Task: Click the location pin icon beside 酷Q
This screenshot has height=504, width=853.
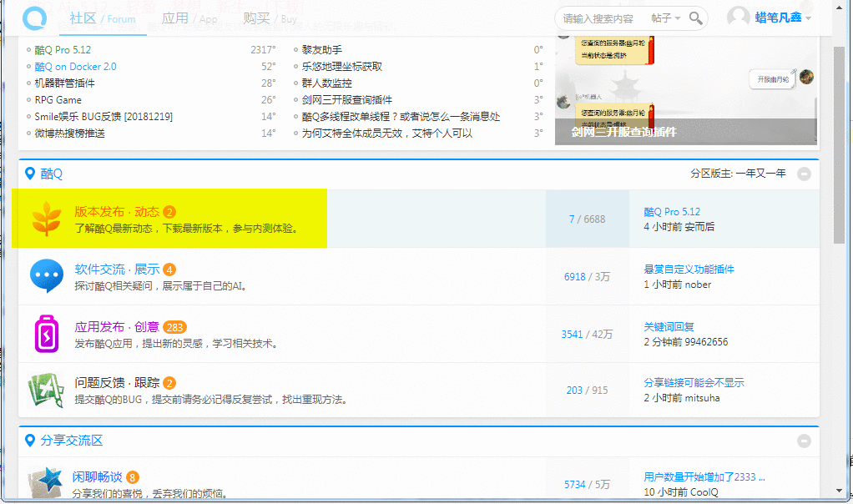Action: click(30, 174)
